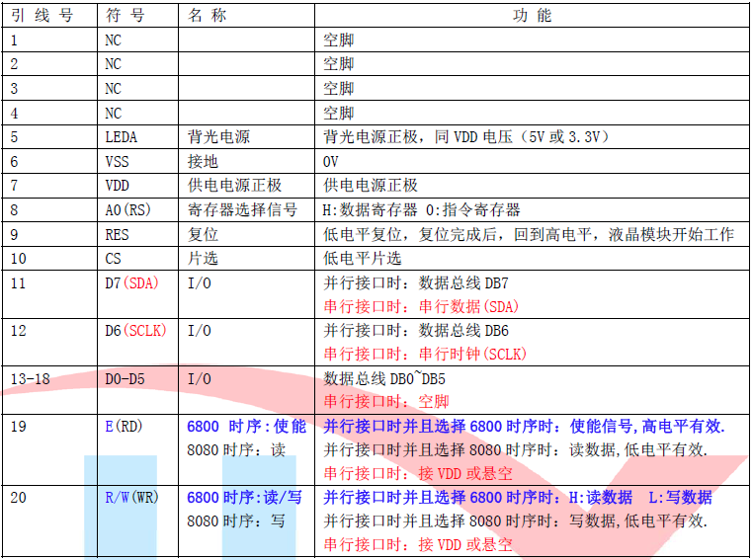Select the D6(SCLK) symbol cell

(x=135, y=329)
